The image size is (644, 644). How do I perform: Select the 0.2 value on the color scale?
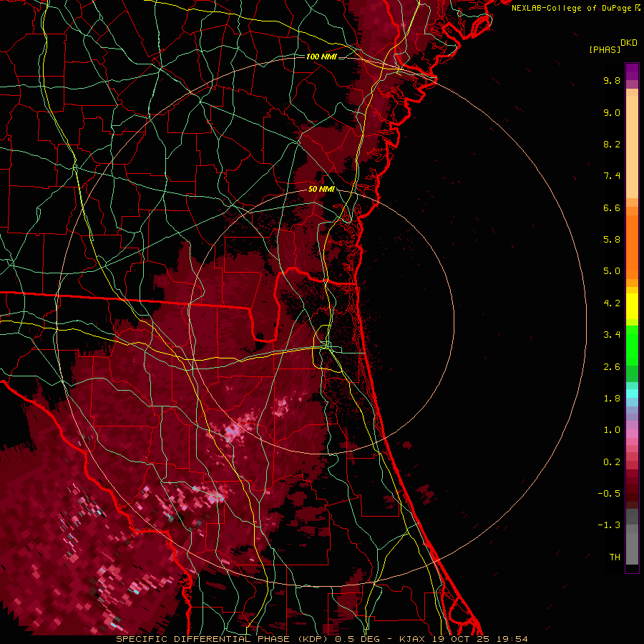click(612, 462)
